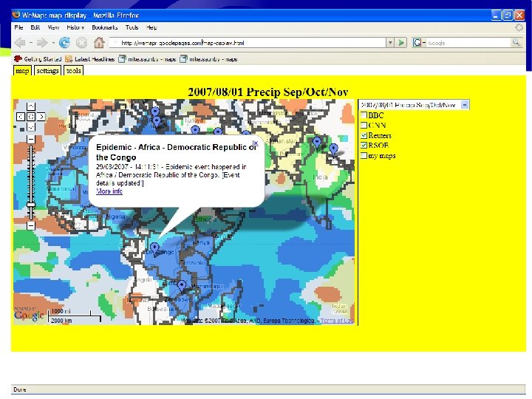
Task: Pan the map right with the arrow control
Action: tap(41, 117)
